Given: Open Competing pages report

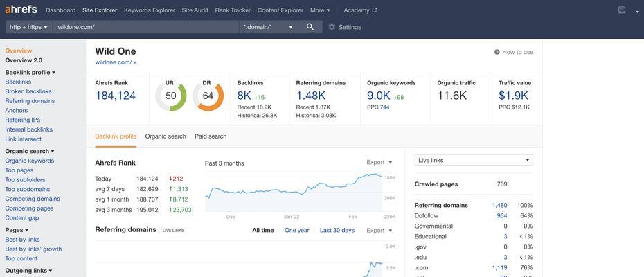Looking at the screenshot, I should (29, 208).
